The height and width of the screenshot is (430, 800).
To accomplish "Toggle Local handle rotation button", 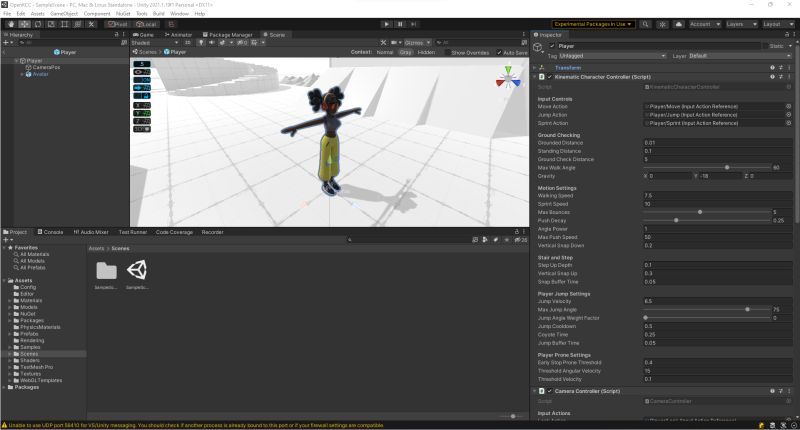I will tap(146, 24).
